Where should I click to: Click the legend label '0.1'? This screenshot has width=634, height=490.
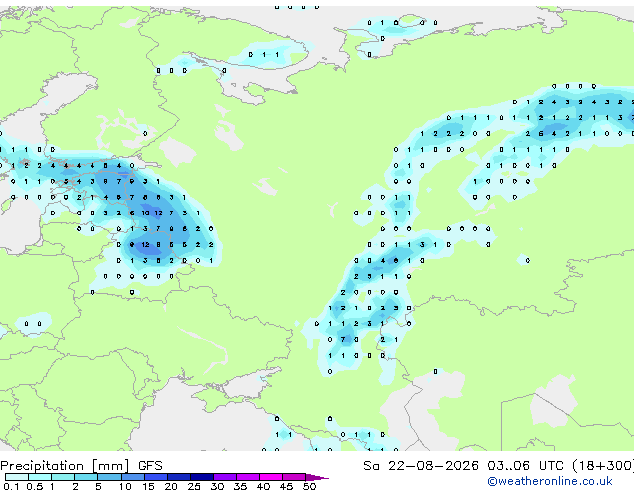[11, 486]
